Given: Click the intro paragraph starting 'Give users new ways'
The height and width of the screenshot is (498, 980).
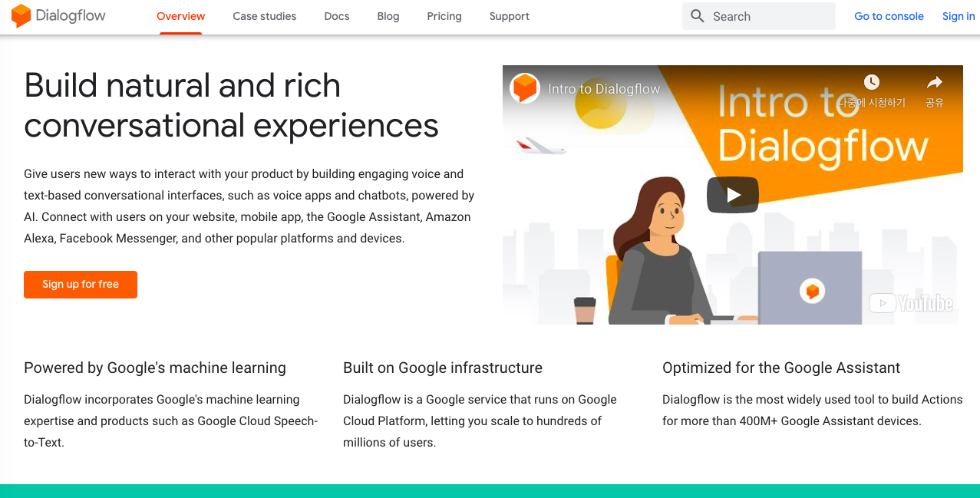Looking at the screenshot, I should pos(249,206).
